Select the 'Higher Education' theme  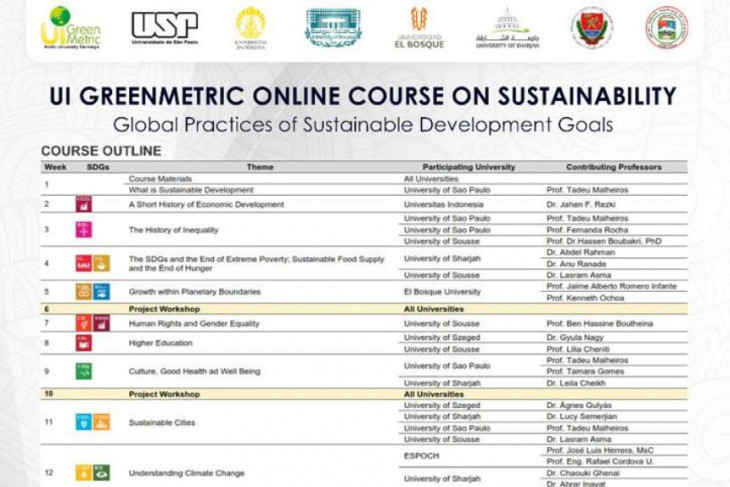tap(161, 343)
